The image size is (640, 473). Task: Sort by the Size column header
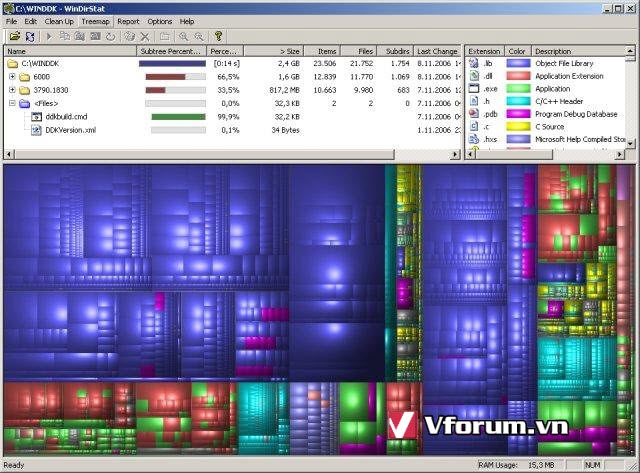tap(273, 51)
